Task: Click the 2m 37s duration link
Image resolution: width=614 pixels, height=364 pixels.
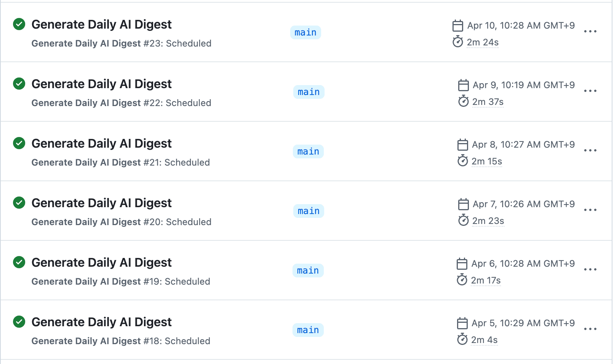Action: 488,102
